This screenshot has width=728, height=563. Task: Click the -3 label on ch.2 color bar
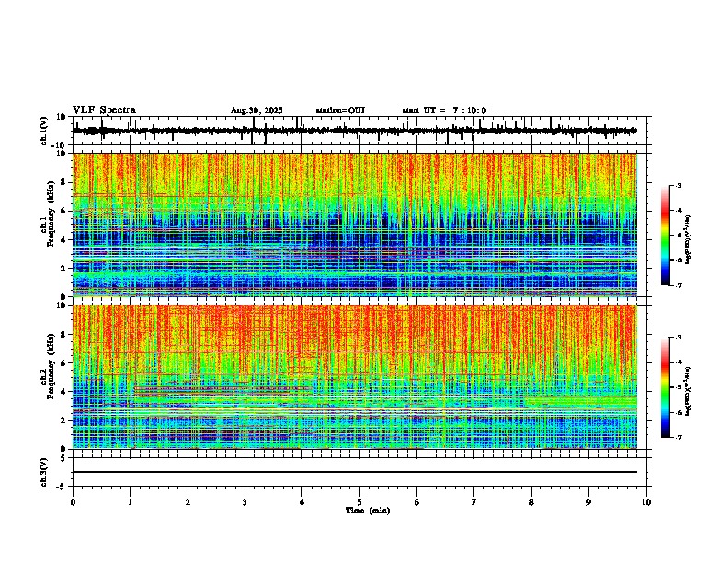pyautogui.click(x=678, y=338)
